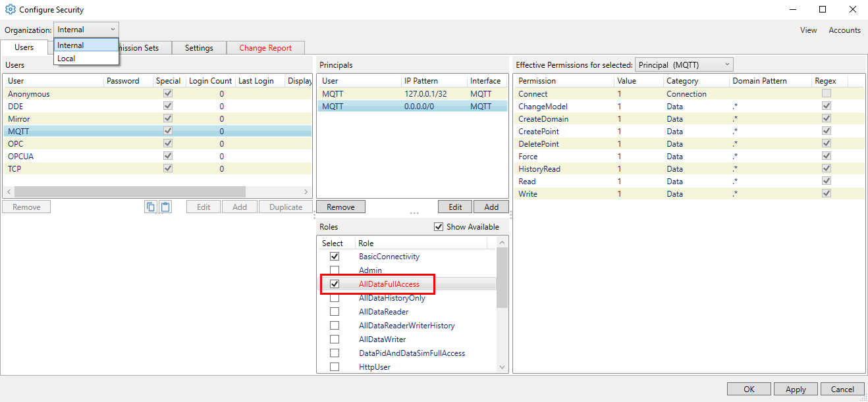
Task: Toggle the Regex checkbox for Write permission
Action: coord(826,193)
